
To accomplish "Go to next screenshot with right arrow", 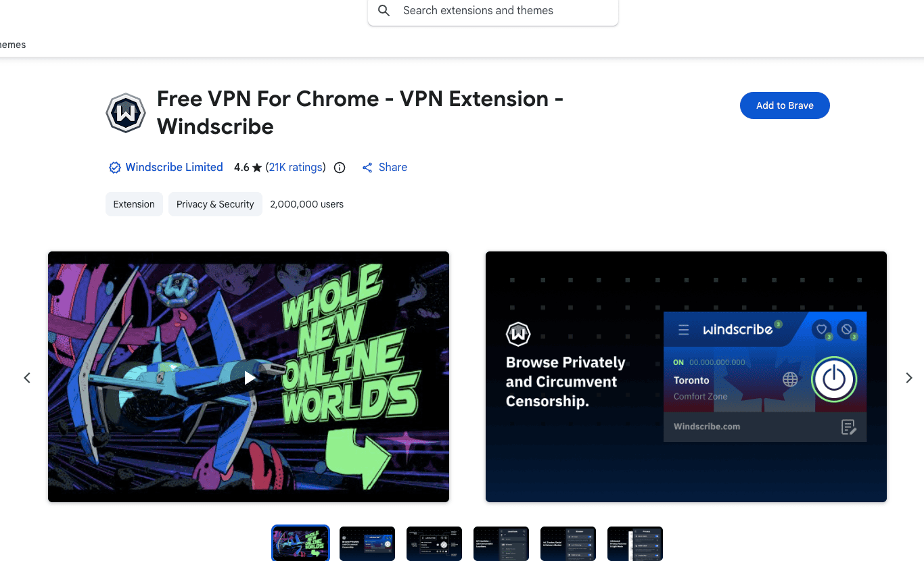I will pos(909,378).
